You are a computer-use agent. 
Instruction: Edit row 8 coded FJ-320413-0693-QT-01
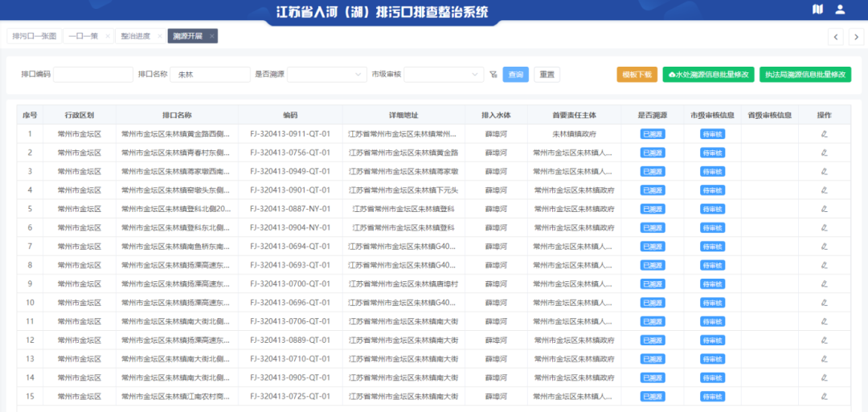(825, 266)
